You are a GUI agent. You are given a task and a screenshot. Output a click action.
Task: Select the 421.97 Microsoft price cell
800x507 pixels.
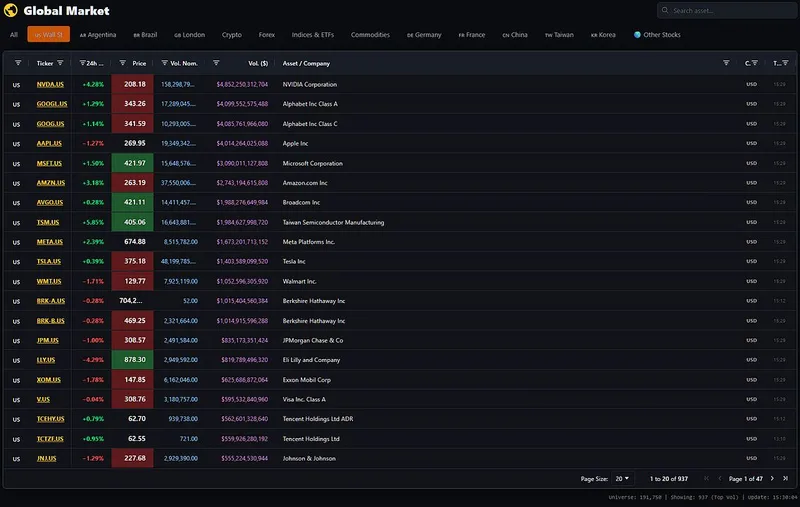click(x=132, y=163)
